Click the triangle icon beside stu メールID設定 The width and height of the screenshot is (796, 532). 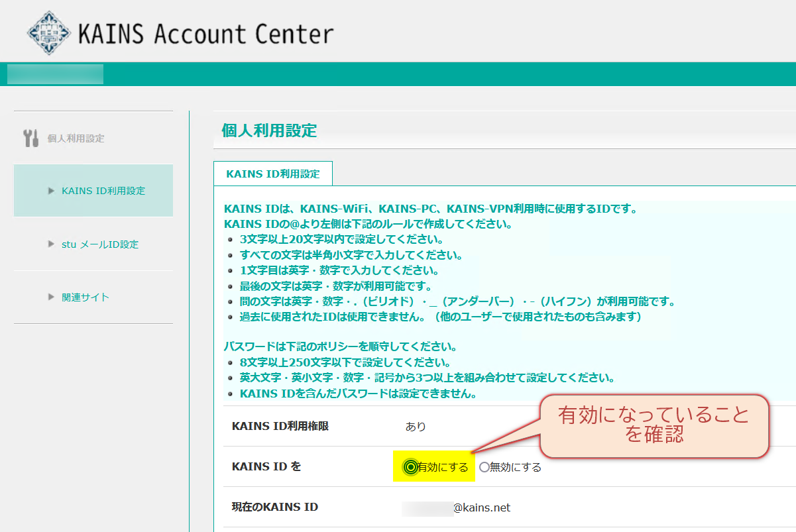[x=50, y=244]
